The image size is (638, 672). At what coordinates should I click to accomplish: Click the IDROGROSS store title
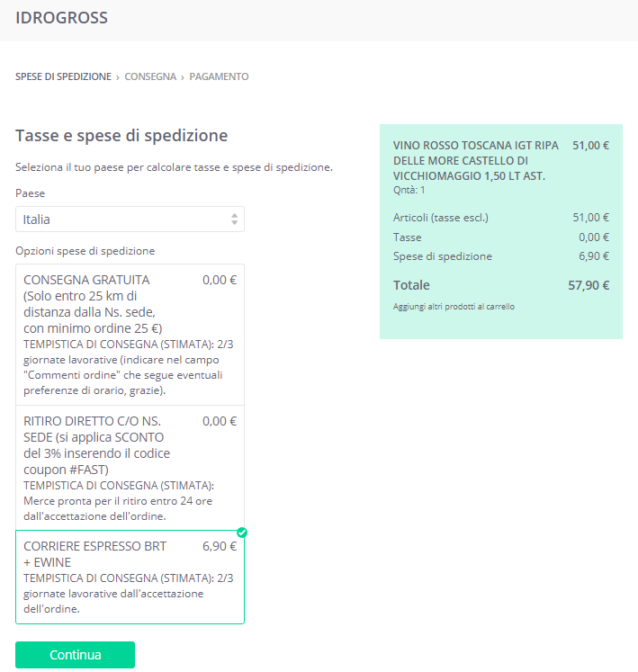point(62,17)
